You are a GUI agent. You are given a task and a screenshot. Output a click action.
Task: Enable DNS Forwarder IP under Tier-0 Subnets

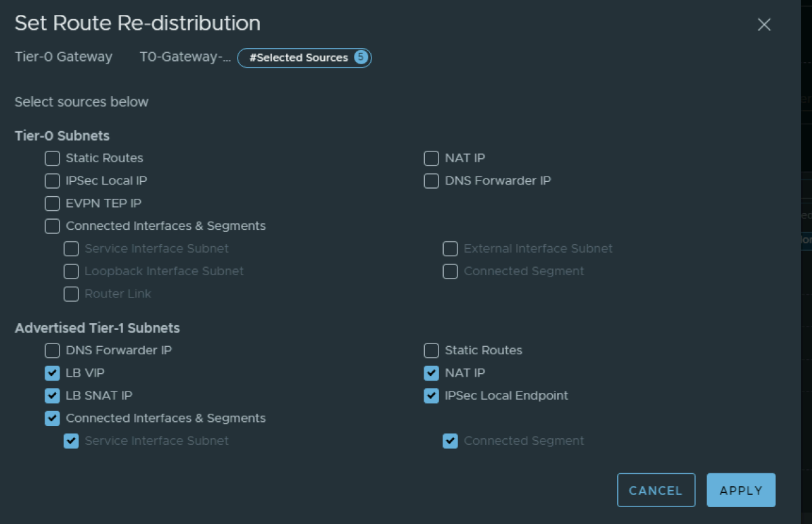click(x=431, y=181)
